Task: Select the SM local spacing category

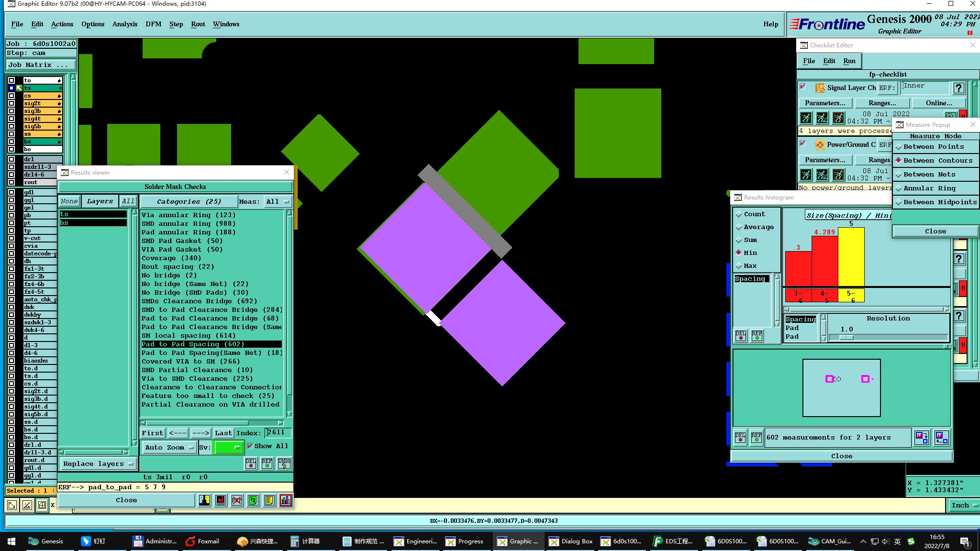Action: (x=188, y=336)
